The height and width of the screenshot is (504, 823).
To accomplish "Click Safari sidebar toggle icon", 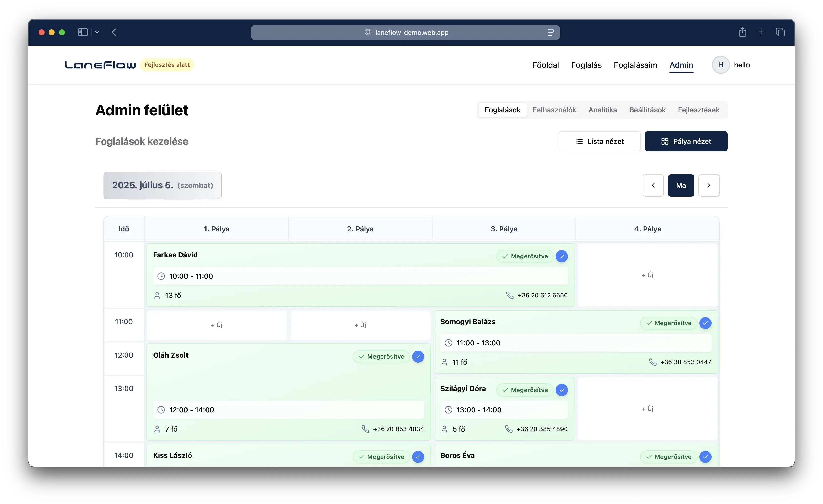I will click(x=83, y=32).
